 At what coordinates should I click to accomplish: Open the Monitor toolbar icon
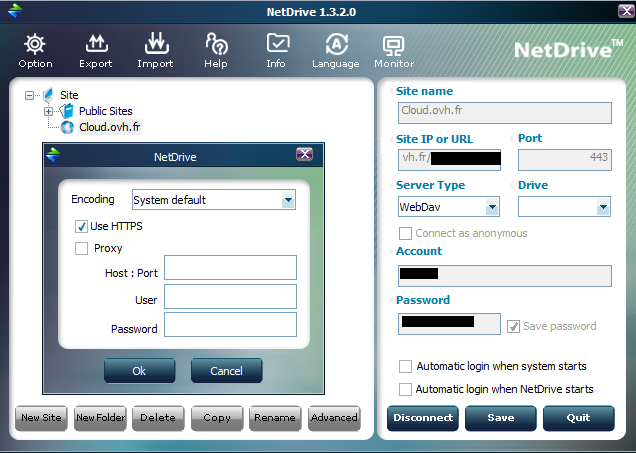(x=393, y=45)
